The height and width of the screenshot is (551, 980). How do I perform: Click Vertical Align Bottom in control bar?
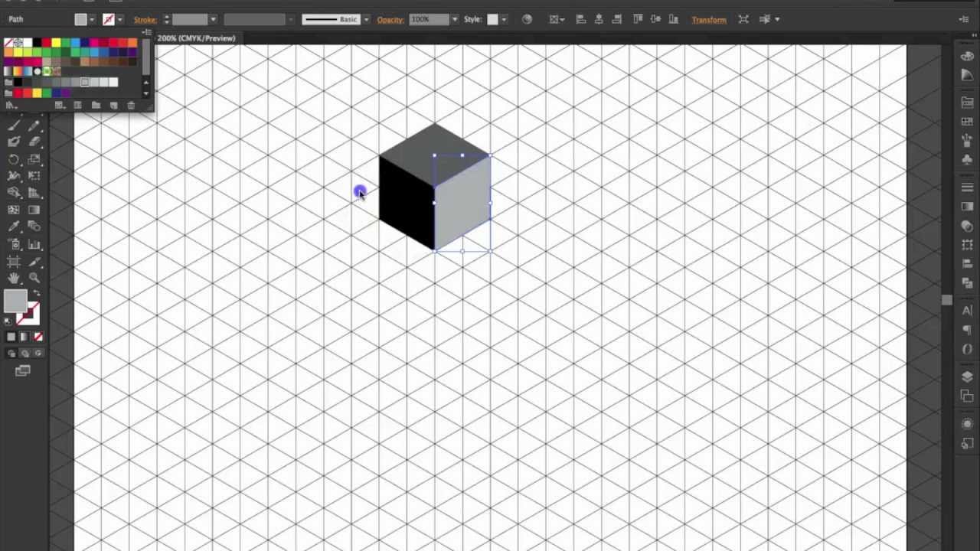pyautogui.click(x=674, y=19)
